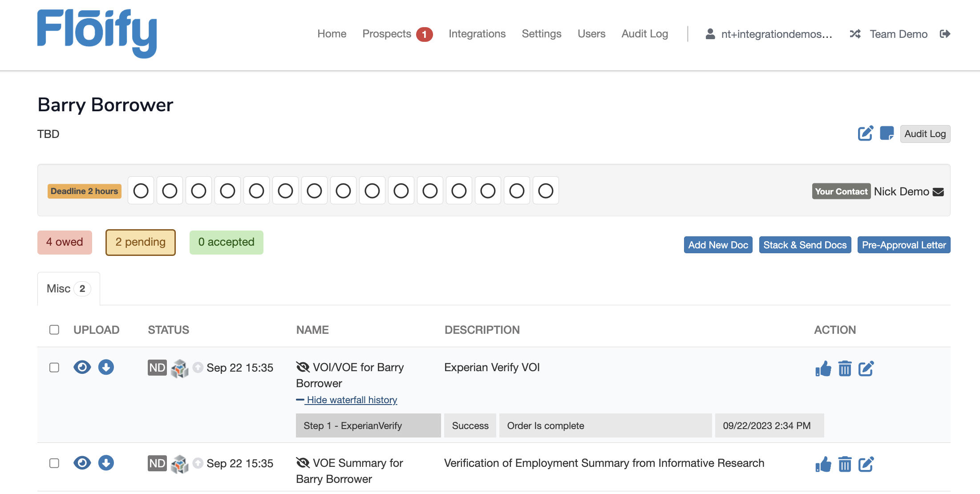980x494 pixels.
Task: Delete VOI/VOE document with trash icon
Action: (x=844, y=368)
